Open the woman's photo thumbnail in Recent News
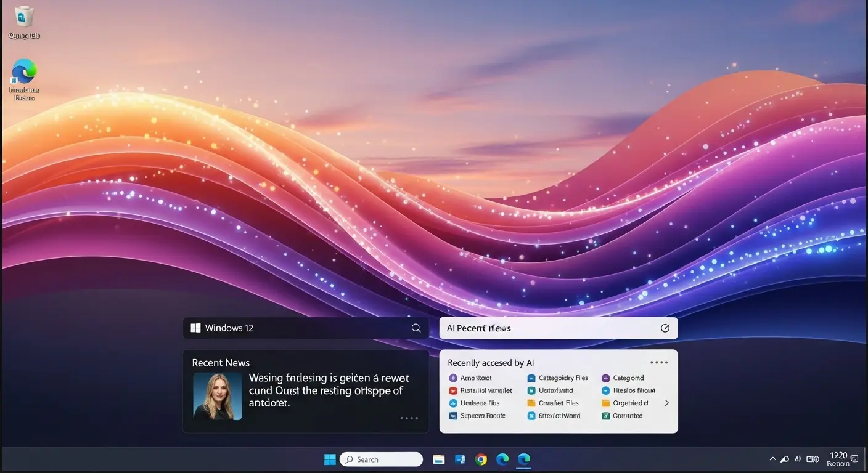868x473 pixels. (218, 396)
